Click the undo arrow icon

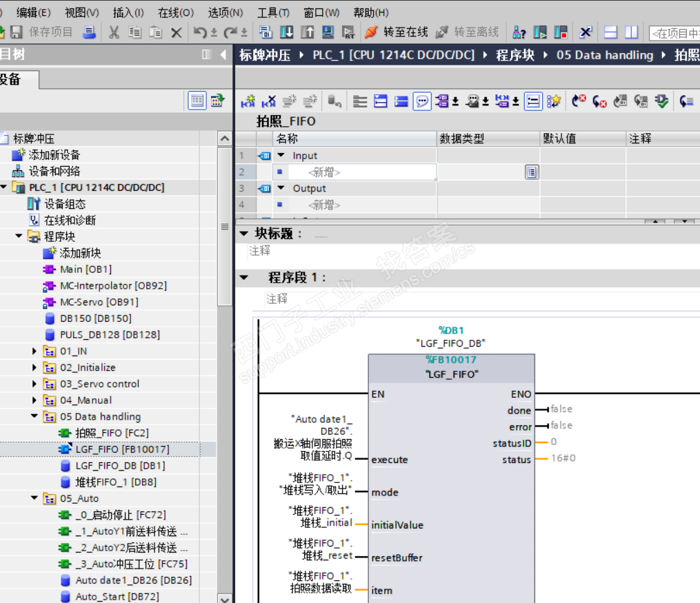pyautogui.click(x=201, y=32)
